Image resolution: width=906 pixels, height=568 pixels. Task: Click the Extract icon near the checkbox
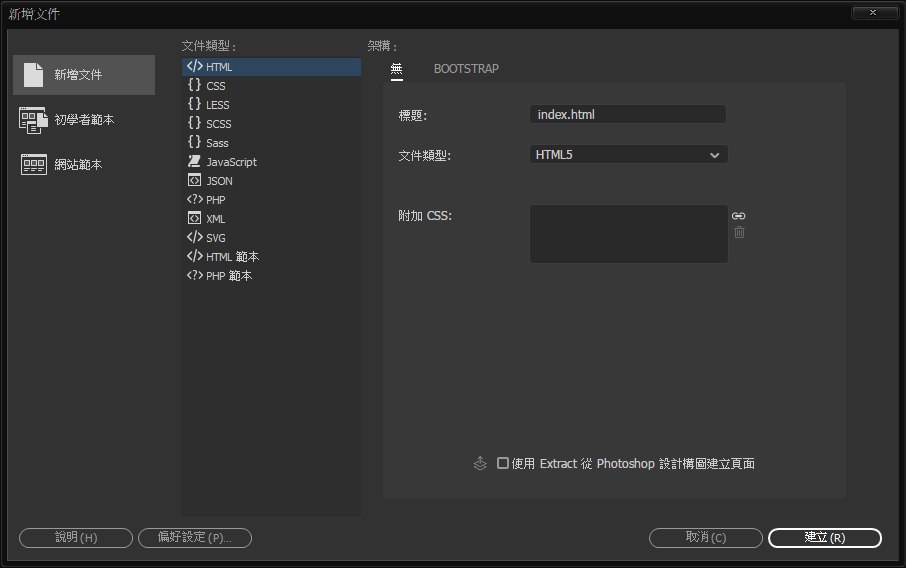click(480, 464)
